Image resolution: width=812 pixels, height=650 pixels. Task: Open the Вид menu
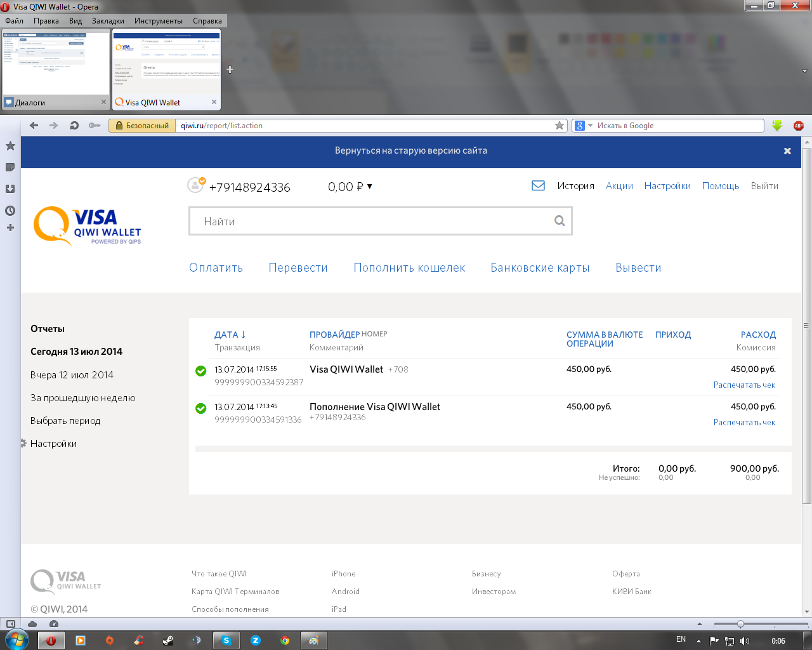(75, 21)
